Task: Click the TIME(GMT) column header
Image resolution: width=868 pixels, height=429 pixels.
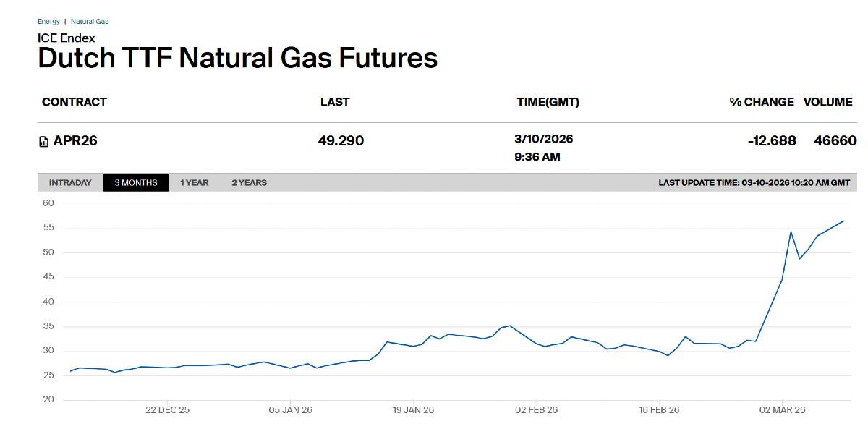Action: click(x=548, y=102)
